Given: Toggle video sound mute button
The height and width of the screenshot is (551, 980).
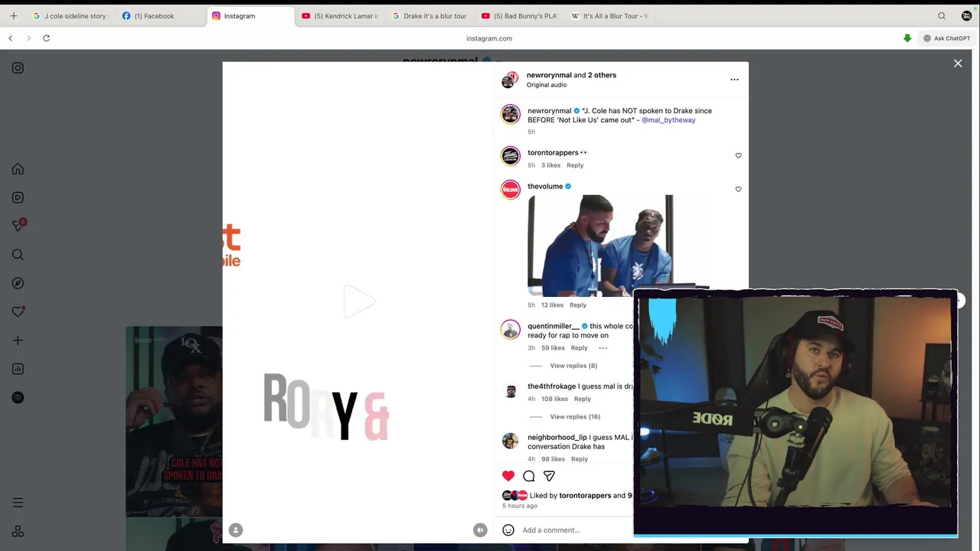Looking at the screenshot, I should pos(480,530).
